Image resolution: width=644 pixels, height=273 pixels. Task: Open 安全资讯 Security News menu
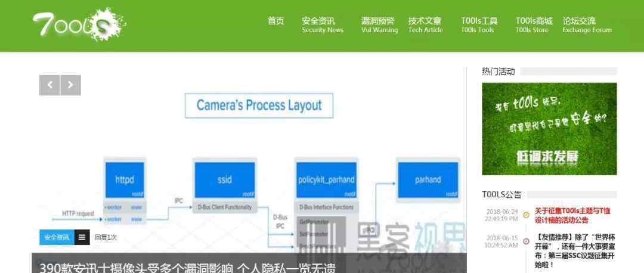click(323, 24)
